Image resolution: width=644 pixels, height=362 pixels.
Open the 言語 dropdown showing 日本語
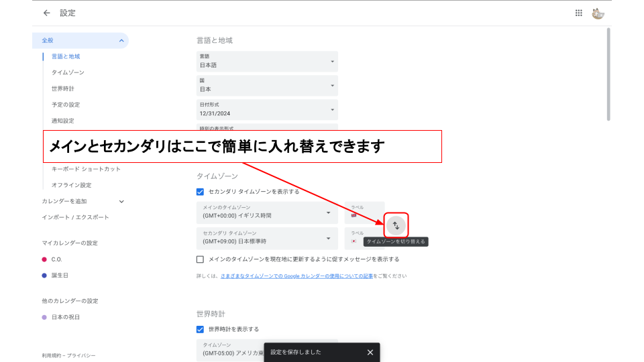(267, 62)
